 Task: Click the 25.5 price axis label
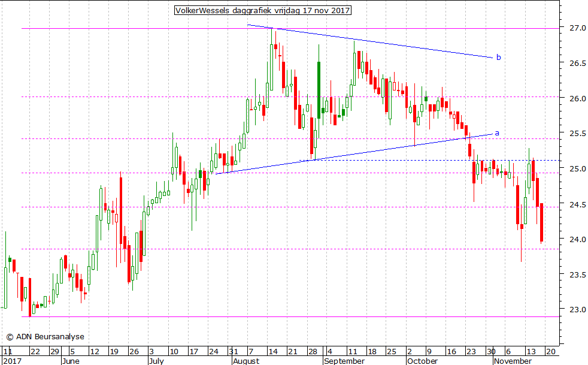[x=578, y=134]
